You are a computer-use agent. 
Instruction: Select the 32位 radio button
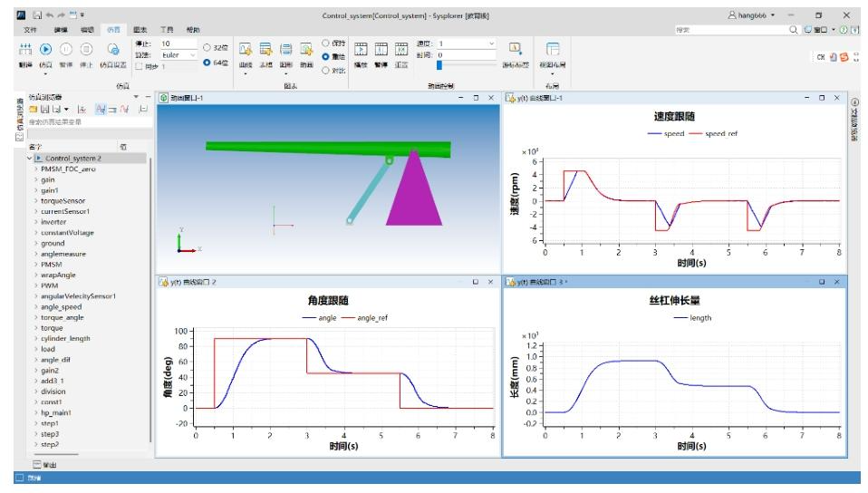[x=207, y=48]
